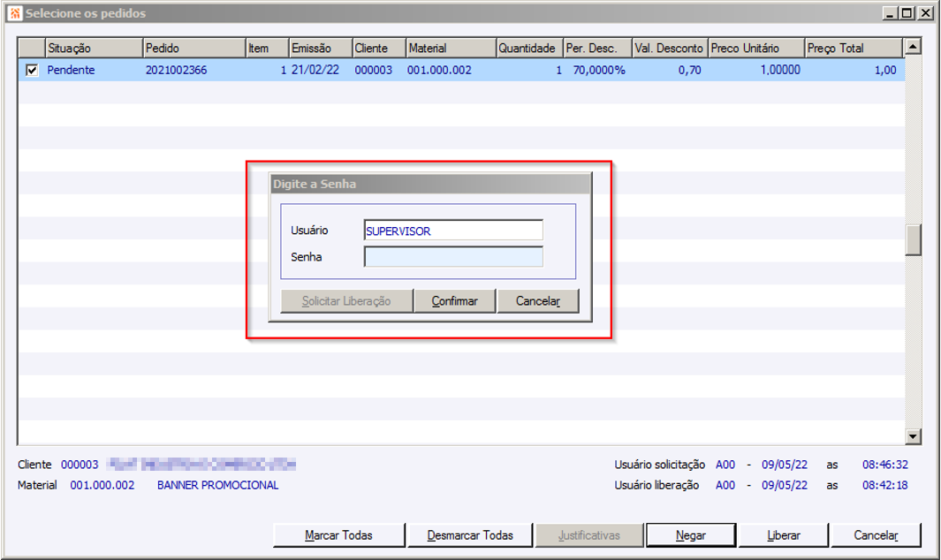Screen dimensions: 941x560
Task: Close the Selecione os pedidos window
Action: pos(925,13)
